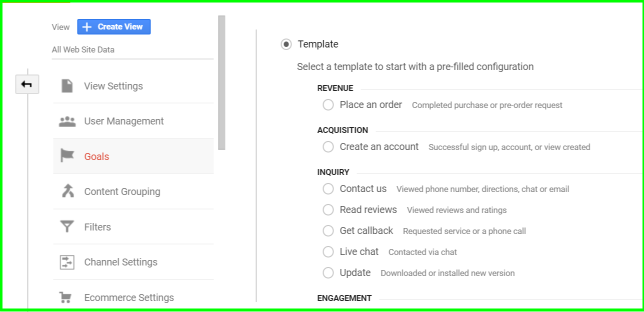Choose the Create an account template
The image size is (644, 312).
328,147
